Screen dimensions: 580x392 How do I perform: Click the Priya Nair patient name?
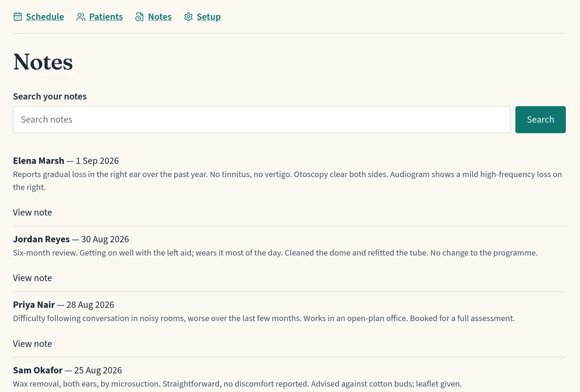tap(34, 305)
